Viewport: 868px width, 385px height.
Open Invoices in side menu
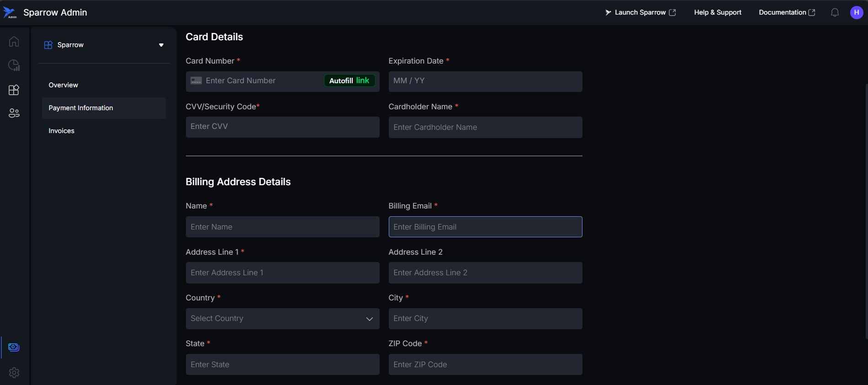click(x=62, y=131)
